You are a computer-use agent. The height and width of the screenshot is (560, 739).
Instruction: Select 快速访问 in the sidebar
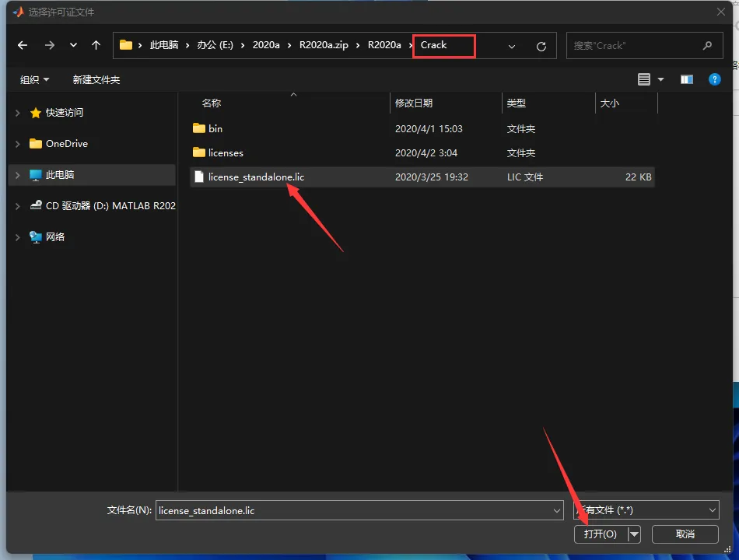pos(65,113)
